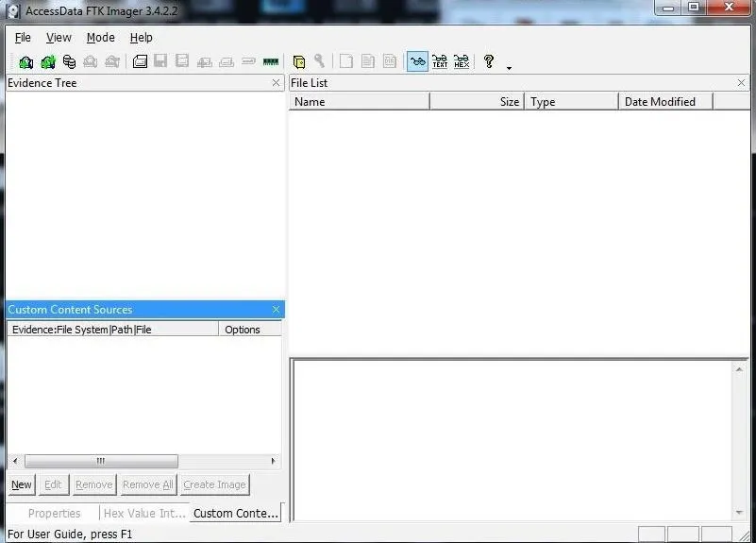Click the Options column header

click(x=250, y=330)
